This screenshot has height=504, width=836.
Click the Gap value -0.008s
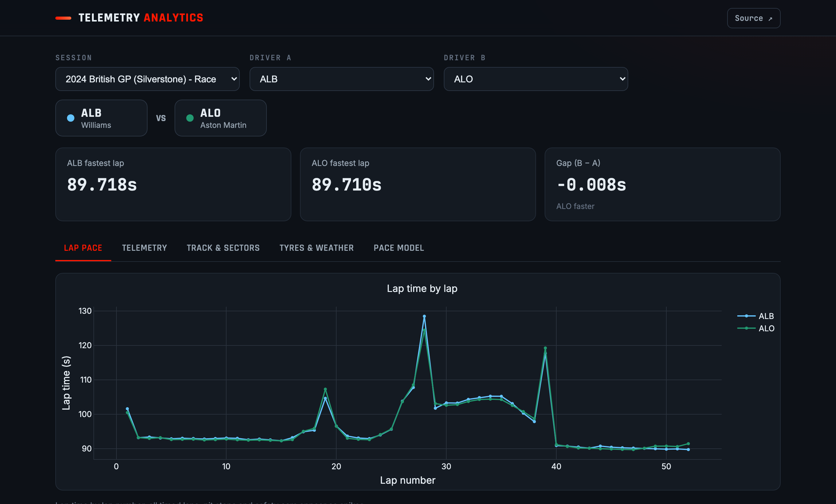point(591,185)
